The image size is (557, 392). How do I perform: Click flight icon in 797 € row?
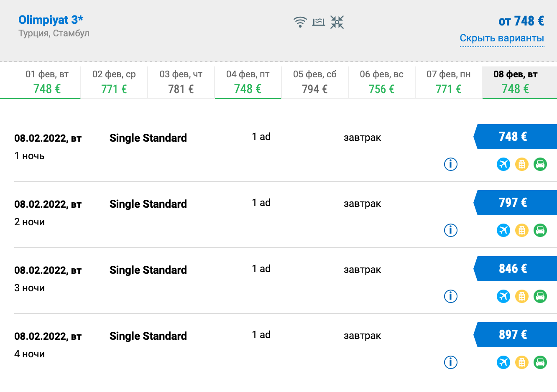(x=503, y=230)
